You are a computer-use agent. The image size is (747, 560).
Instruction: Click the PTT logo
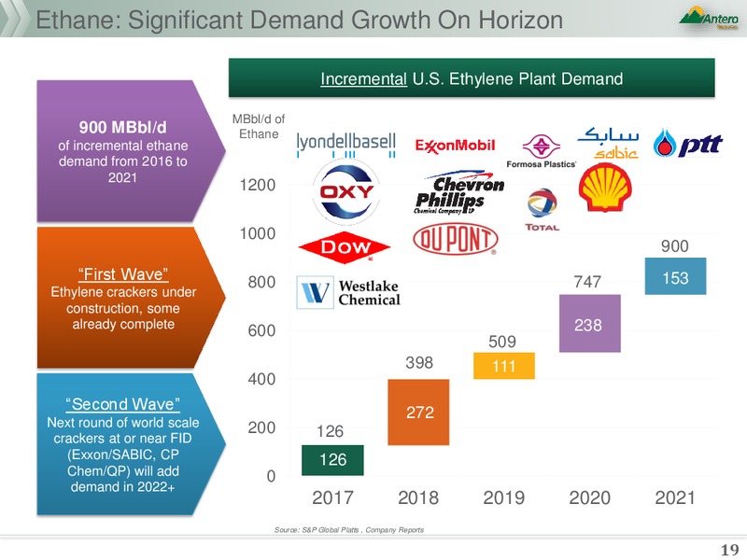(x=688, y=143)
